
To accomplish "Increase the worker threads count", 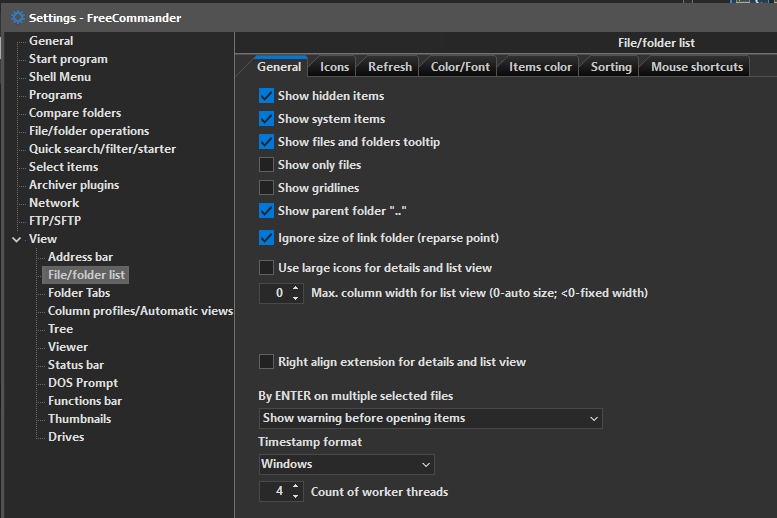I will (x=296, y=487).
